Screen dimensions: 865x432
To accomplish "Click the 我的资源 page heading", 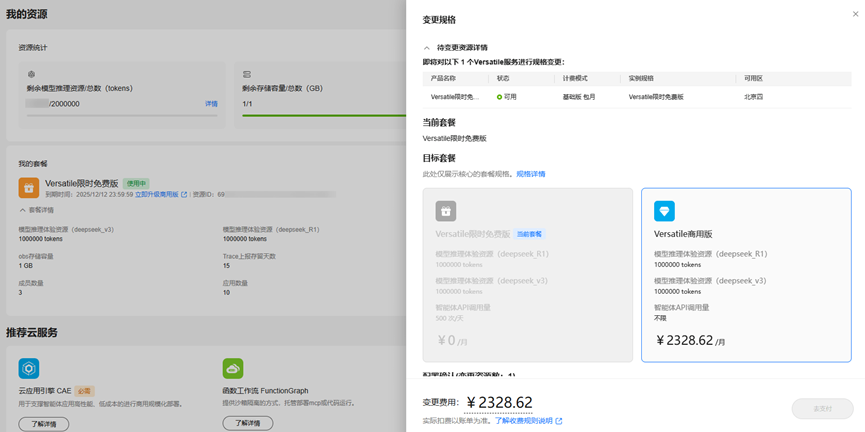I will click(26, 14).
